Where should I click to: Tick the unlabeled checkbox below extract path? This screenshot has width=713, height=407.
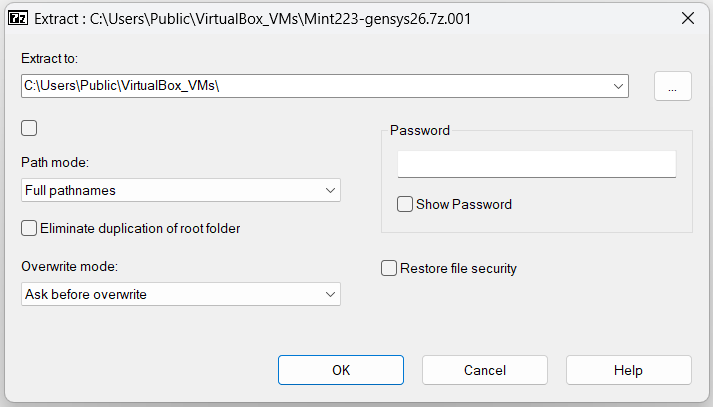(x=29, y=128)
